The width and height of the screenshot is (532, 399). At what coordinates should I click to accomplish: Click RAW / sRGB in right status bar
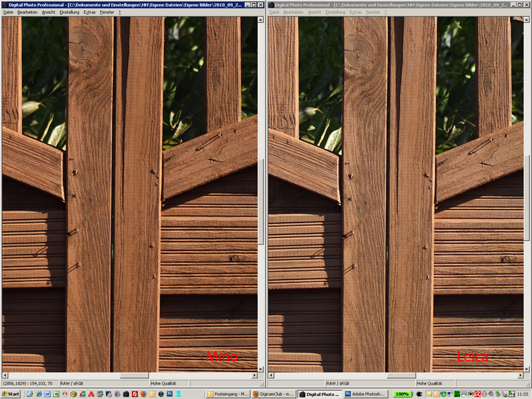[x=337, y=383]
